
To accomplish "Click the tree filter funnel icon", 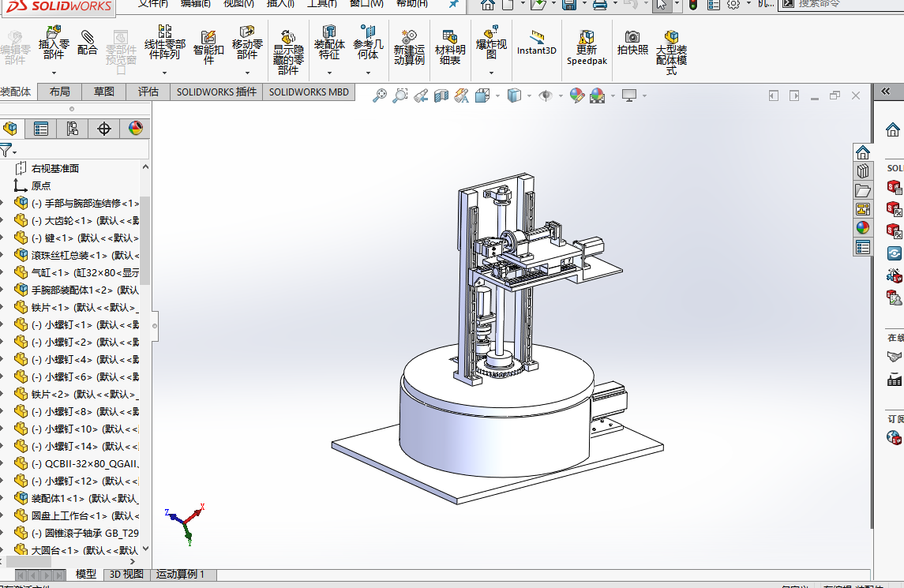I will click(6, 151).
